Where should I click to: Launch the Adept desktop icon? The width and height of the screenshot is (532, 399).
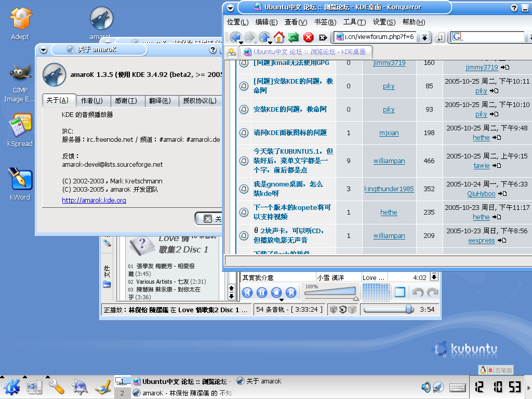pos(20,23)
